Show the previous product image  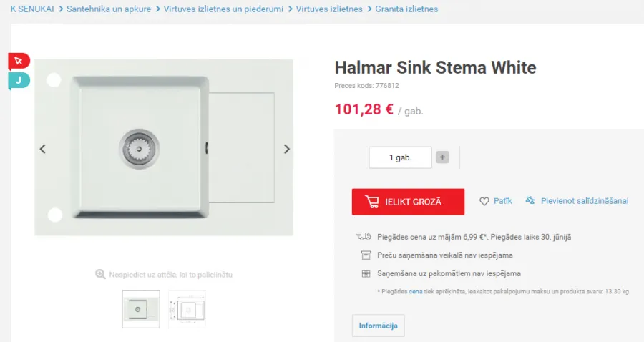pyautogui.click(x=43, y=149)
